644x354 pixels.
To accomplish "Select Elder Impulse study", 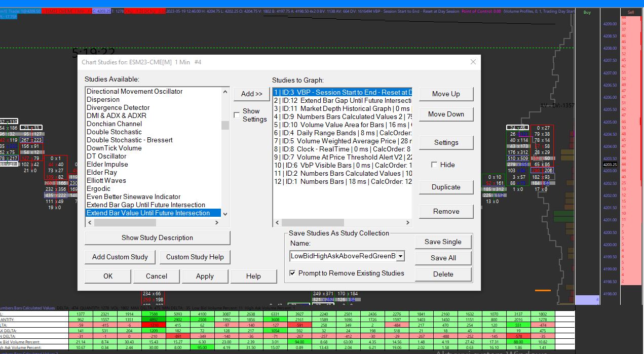I will click(x=154, y=164).
